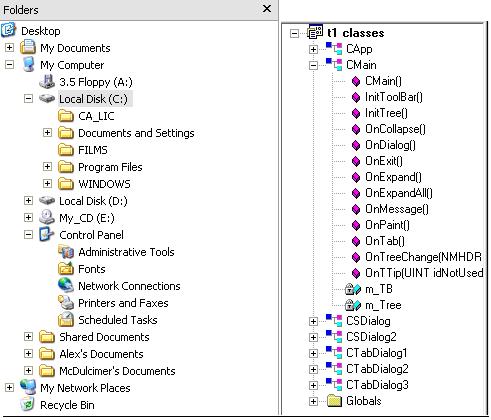Select the CTabDialog2 class label
This screenshot has height=420, width=491.
click(377, 369)
